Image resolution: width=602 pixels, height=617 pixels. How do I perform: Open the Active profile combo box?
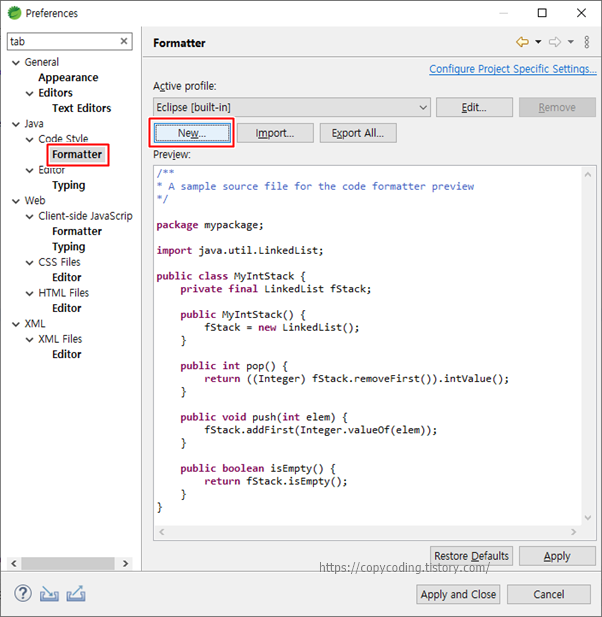pyautogui.click(x=292, y=107)
